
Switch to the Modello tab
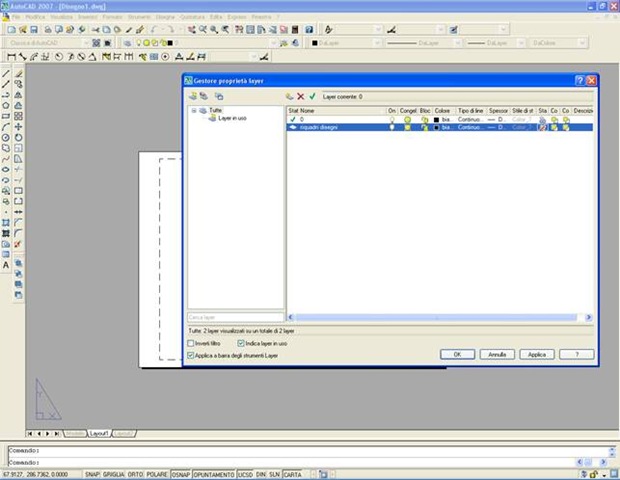coord(75,434)
